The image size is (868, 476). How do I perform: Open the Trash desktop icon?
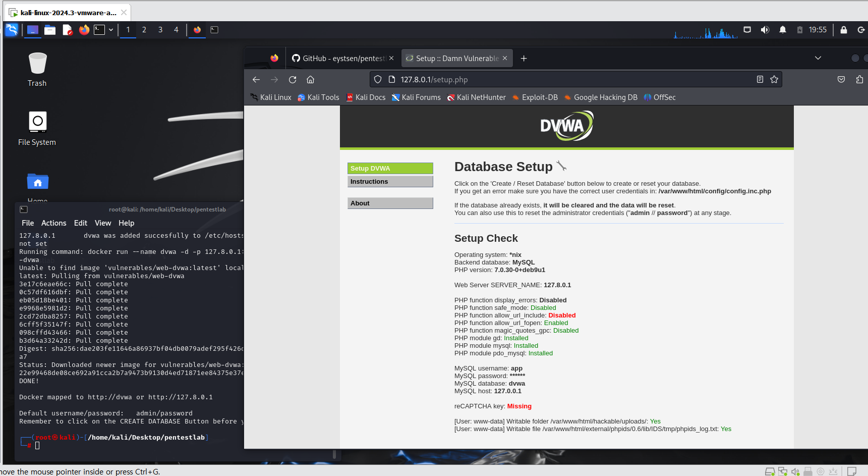coord(37,70)
